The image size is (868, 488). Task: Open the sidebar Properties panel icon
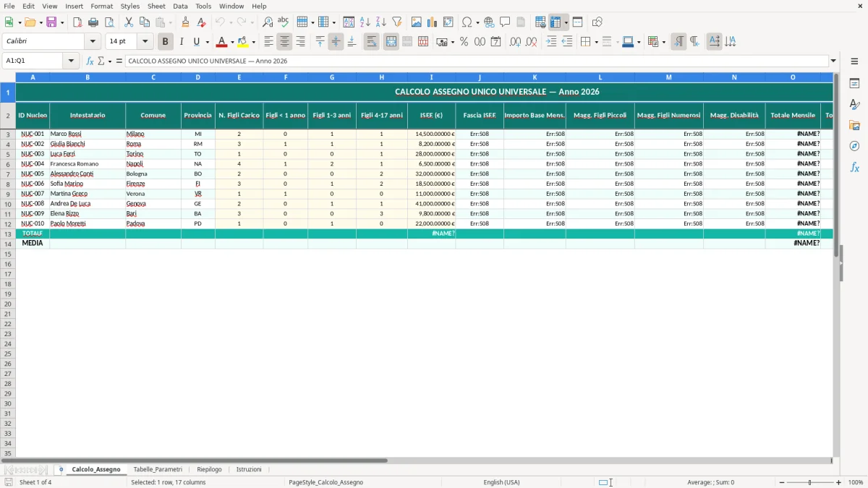tap(854, 84)
